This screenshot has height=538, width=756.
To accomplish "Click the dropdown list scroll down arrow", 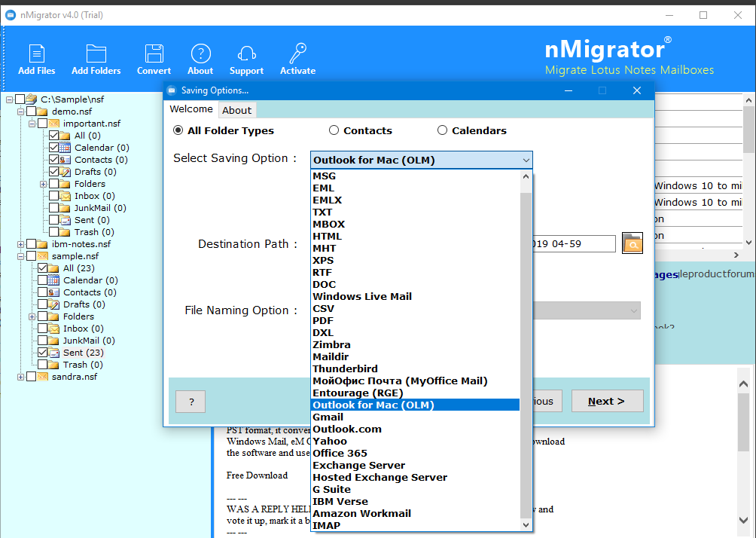I will coord(526,524).
